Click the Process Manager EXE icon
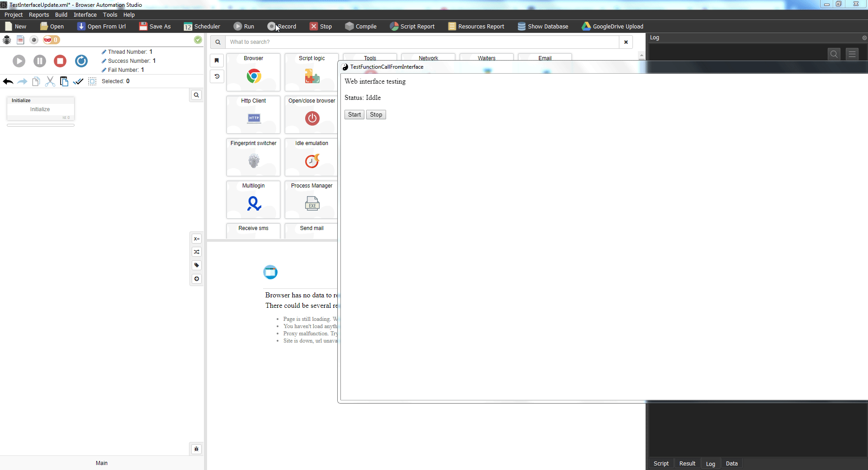Image resolution: width=868 pixels, height=470 pixels. click(311, 203)
